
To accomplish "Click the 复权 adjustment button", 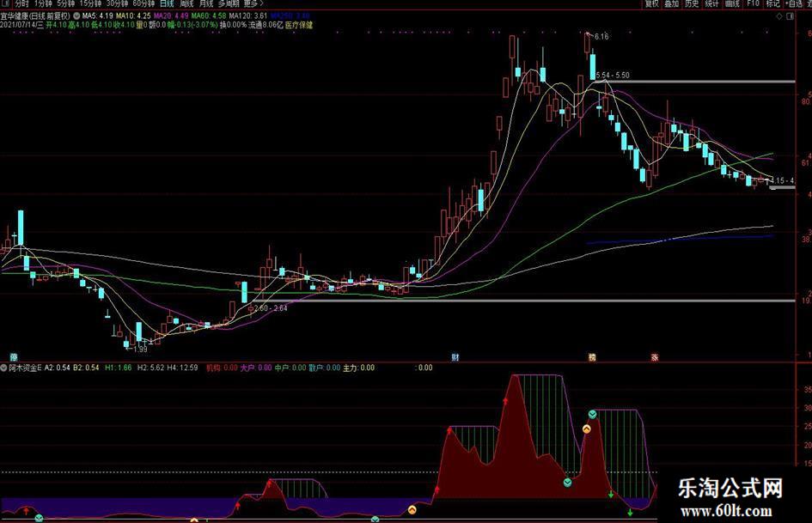I will (651, 3).
